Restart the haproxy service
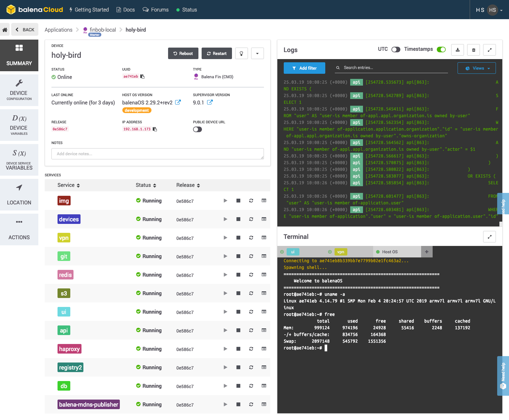This screenshot has width=509, height=420. [251, 349]
